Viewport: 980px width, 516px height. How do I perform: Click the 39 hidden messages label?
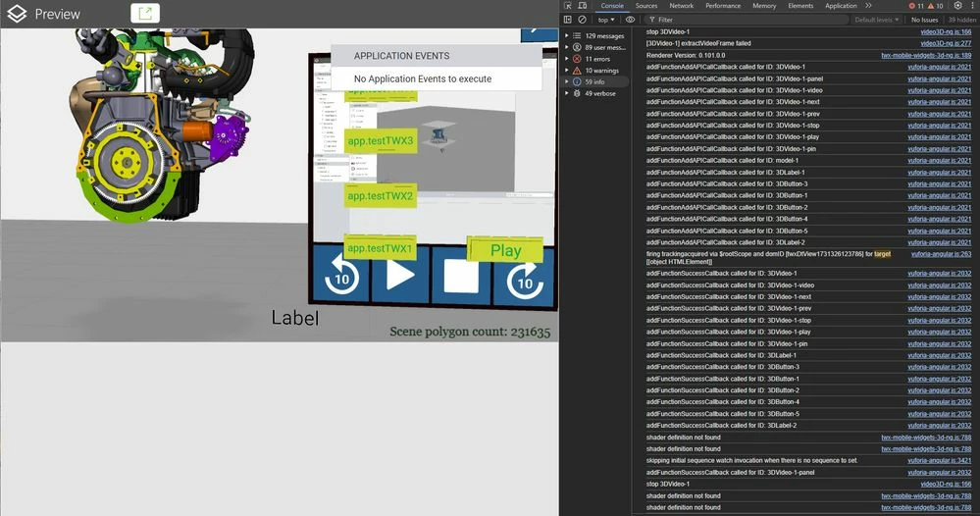point(962,20)
